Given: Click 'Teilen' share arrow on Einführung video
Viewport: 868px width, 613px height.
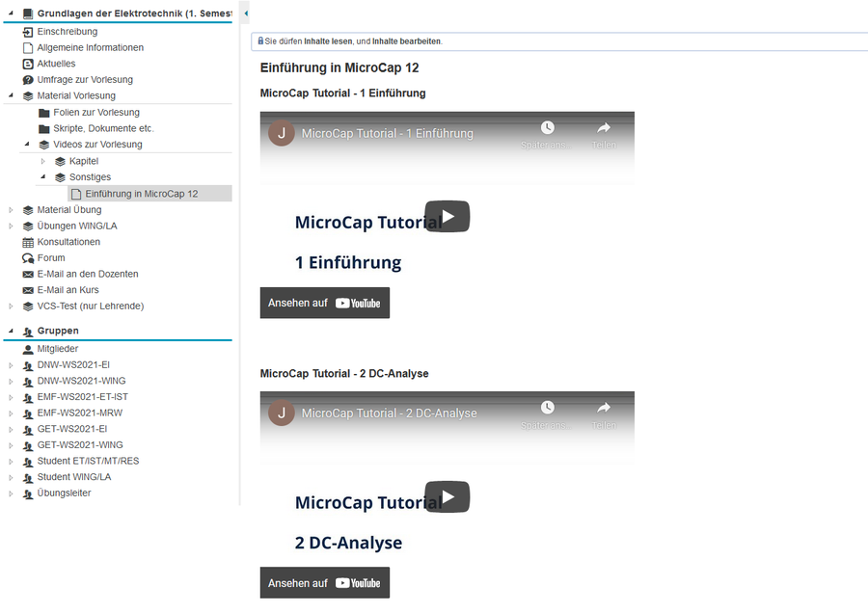Looking at the screenshot, I should (604, 128).
